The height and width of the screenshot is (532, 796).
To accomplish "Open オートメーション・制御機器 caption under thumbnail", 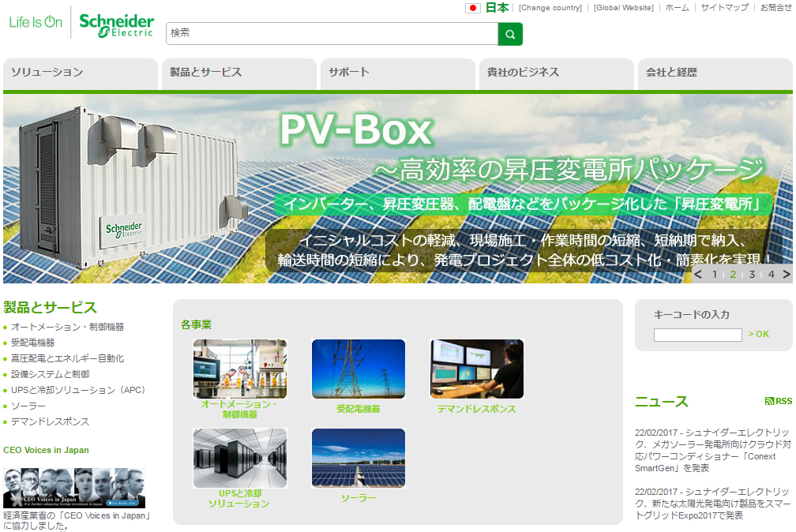I will tap(239, 409).
